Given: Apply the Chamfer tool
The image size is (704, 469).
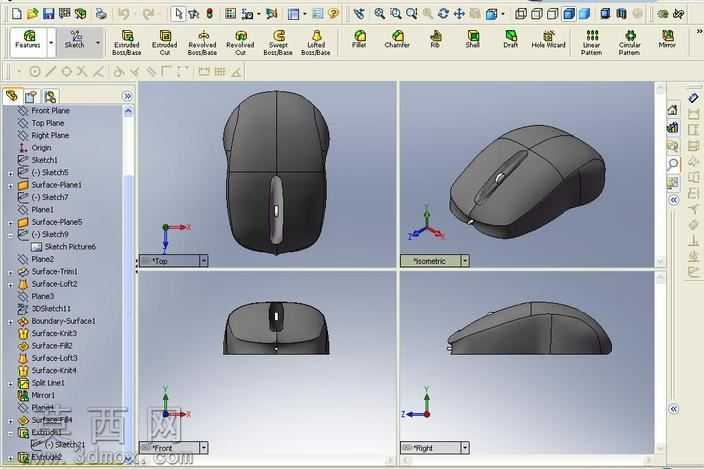Looking at the screenshot, I should point(397,39).
